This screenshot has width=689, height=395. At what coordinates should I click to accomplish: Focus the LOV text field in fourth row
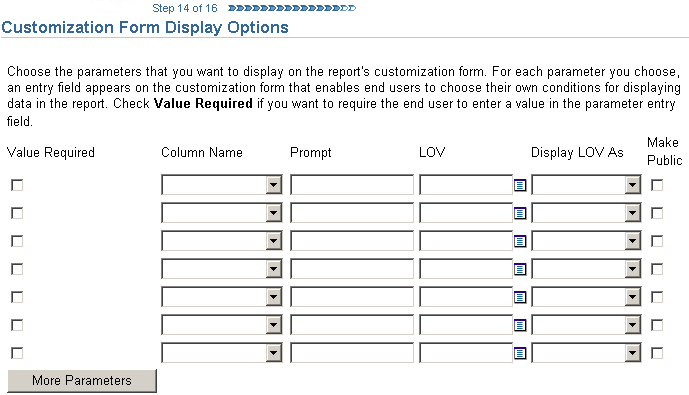(x=466, y=269)
